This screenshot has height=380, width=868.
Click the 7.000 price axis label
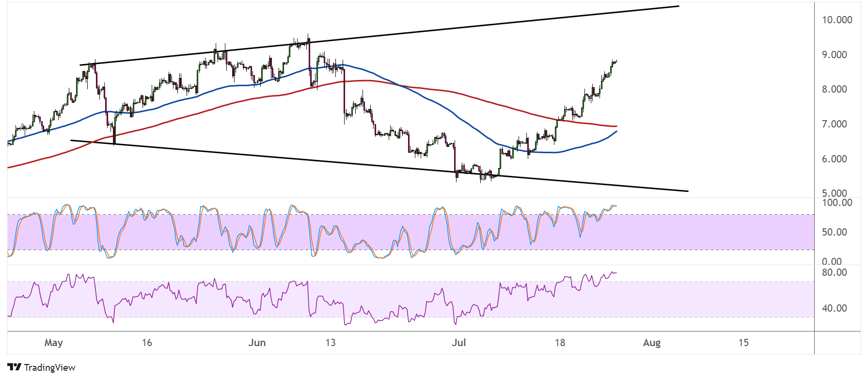(x=835, y=124)
